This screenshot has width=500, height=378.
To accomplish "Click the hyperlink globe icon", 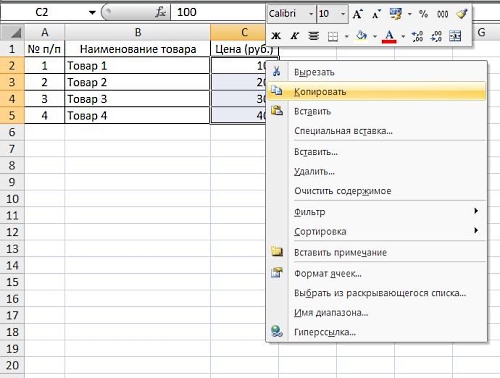I will 277,331.
